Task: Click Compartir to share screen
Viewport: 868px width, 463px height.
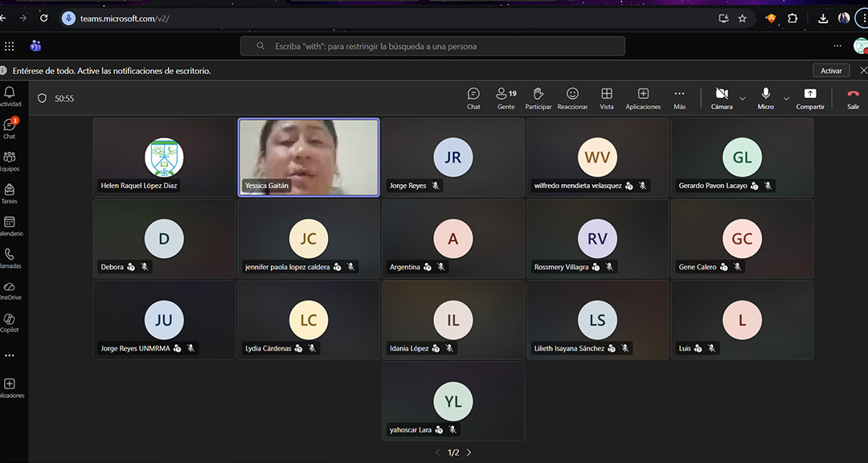Action: pos(809,98)
